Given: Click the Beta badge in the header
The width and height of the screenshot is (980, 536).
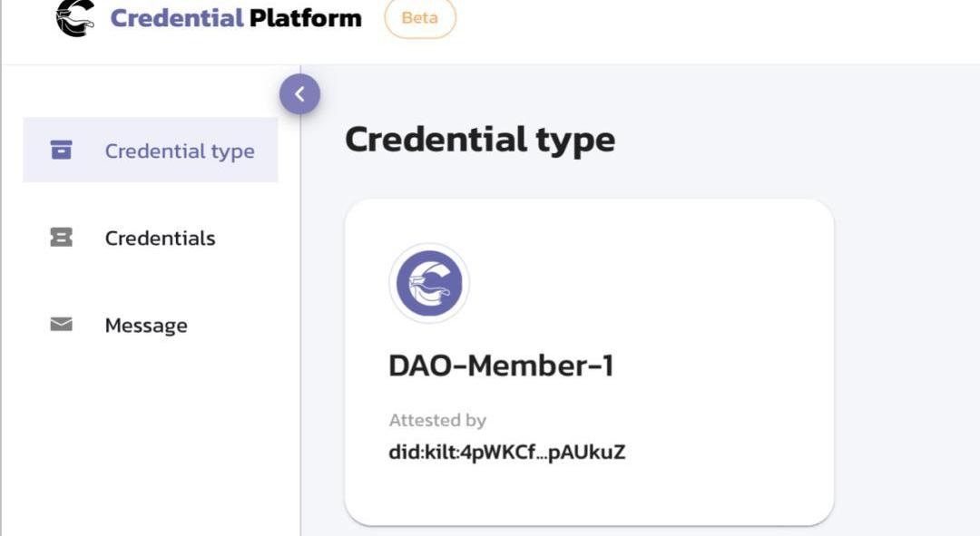Looking at the screenshot, I should [420, 18].
